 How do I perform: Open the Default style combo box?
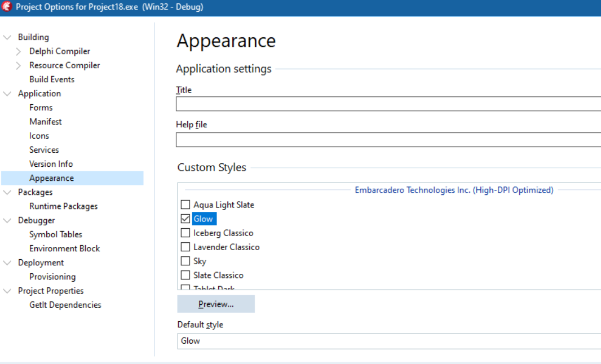coord(389,341)
